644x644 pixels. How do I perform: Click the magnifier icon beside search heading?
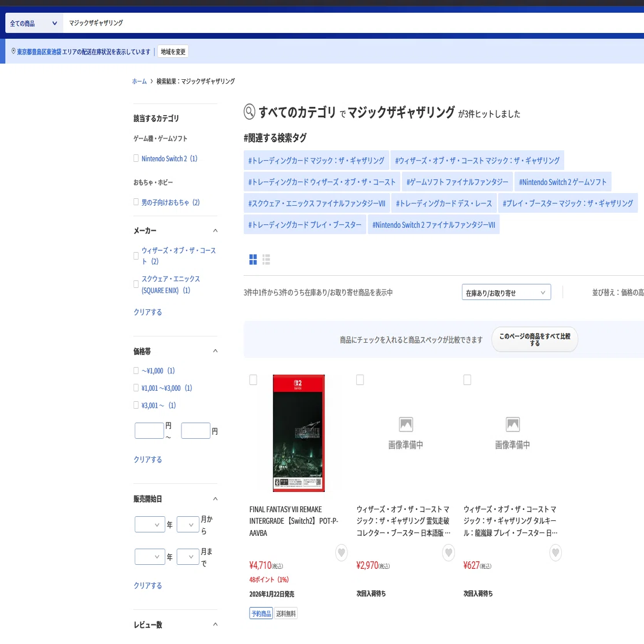249,112
